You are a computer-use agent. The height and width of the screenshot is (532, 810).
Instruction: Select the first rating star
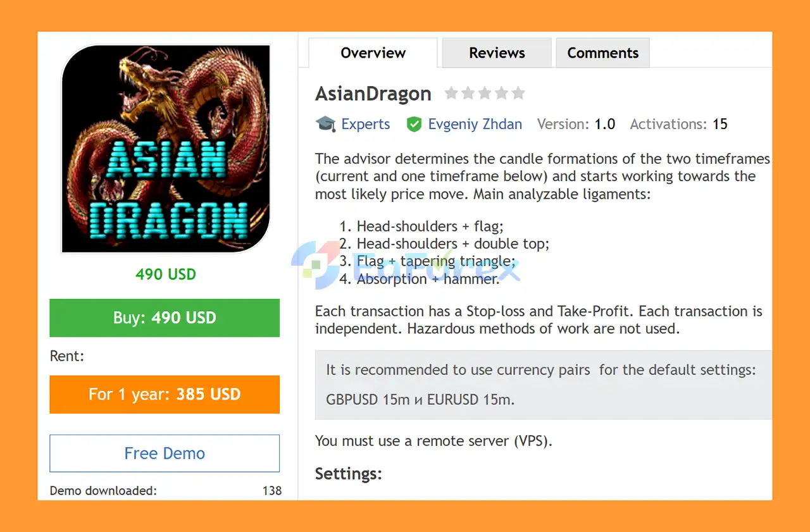pos(451,94)
